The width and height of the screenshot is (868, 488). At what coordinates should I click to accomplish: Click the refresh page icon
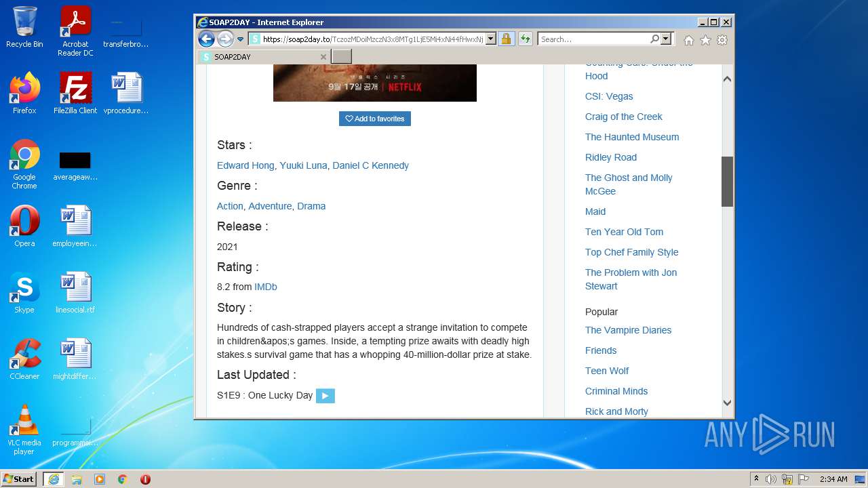pyautogui.click(x=525, y=39)
